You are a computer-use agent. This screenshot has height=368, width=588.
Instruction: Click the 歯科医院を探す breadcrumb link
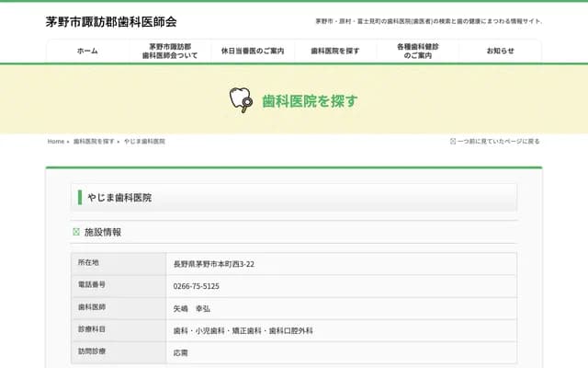tap(94, 142)
